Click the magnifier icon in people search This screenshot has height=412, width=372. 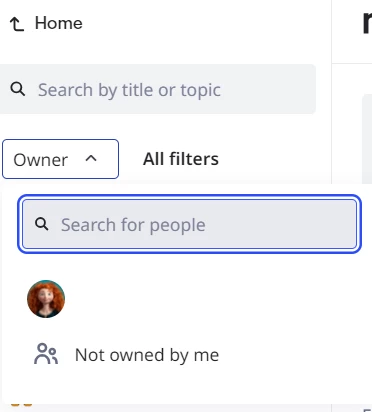[42, 224]
